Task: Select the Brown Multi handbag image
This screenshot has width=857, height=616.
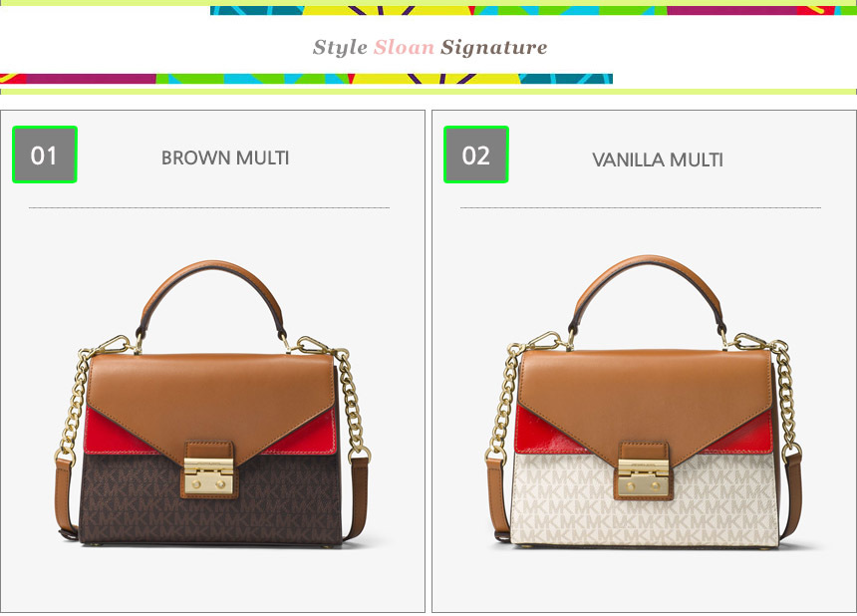Action: coord(212,405)
